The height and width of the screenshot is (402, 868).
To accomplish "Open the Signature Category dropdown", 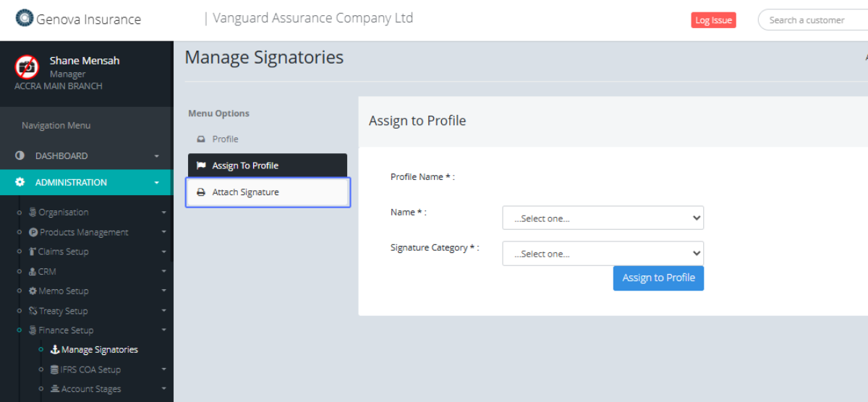I will pos(603,253).
